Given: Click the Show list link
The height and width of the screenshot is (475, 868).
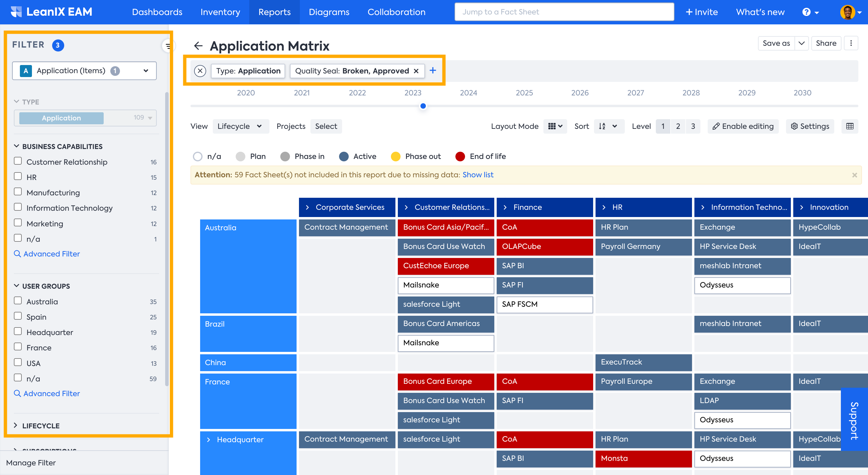Looking at the screenshot, I should [477, 175].
